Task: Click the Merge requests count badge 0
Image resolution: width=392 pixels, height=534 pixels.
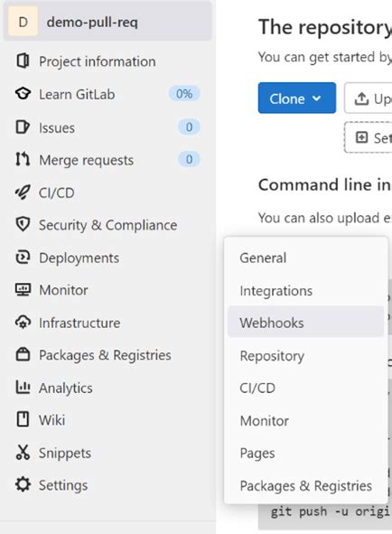Action: tap(189, 159)
